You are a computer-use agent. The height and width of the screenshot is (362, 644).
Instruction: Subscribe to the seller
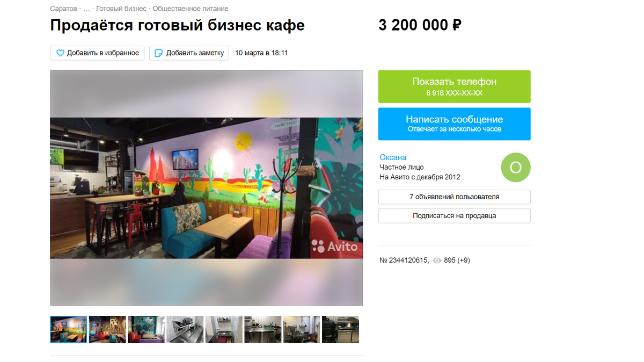coord(454,215)
